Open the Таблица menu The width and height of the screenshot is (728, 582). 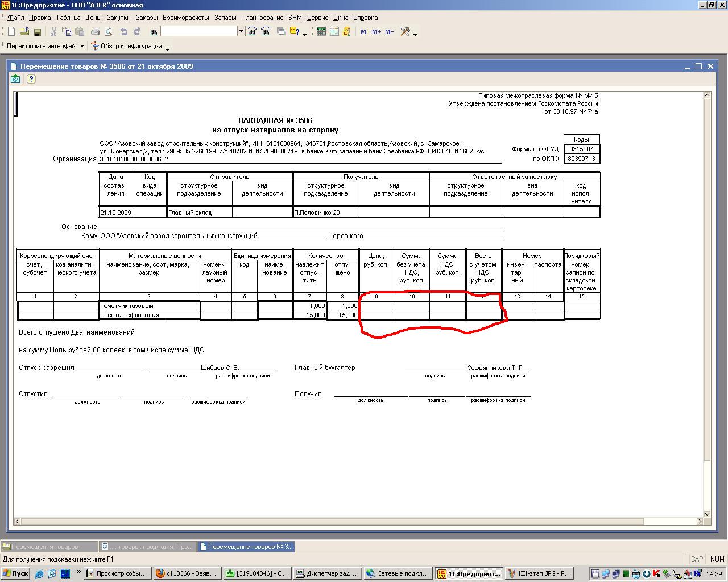68,18
